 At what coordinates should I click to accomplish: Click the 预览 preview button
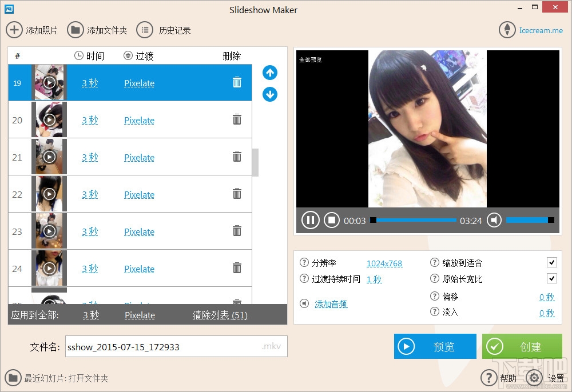pyautogui.click(x=435, y=346)
